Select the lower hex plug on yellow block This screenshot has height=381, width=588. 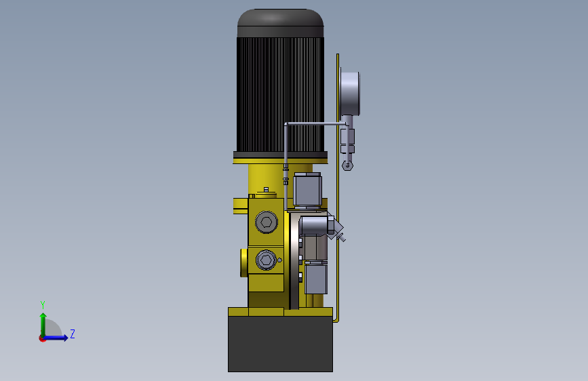pos(266,260)
